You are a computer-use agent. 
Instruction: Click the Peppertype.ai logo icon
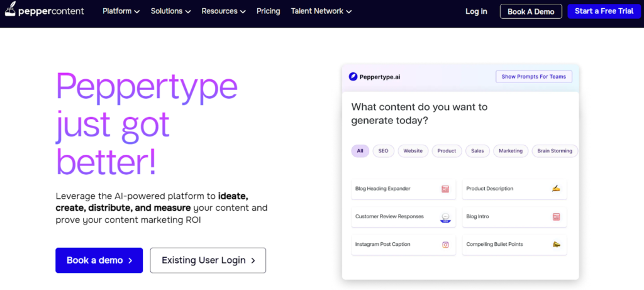pos(353,77)
